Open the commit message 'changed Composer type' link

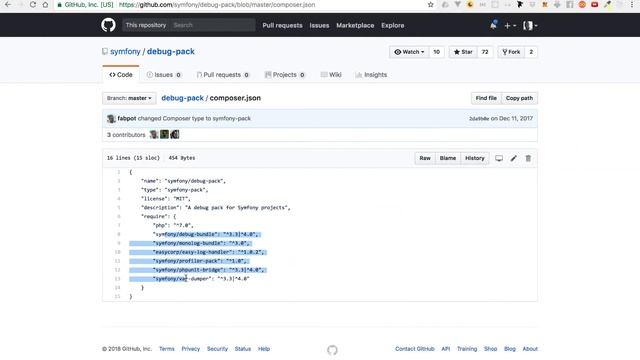pos(194,118)
